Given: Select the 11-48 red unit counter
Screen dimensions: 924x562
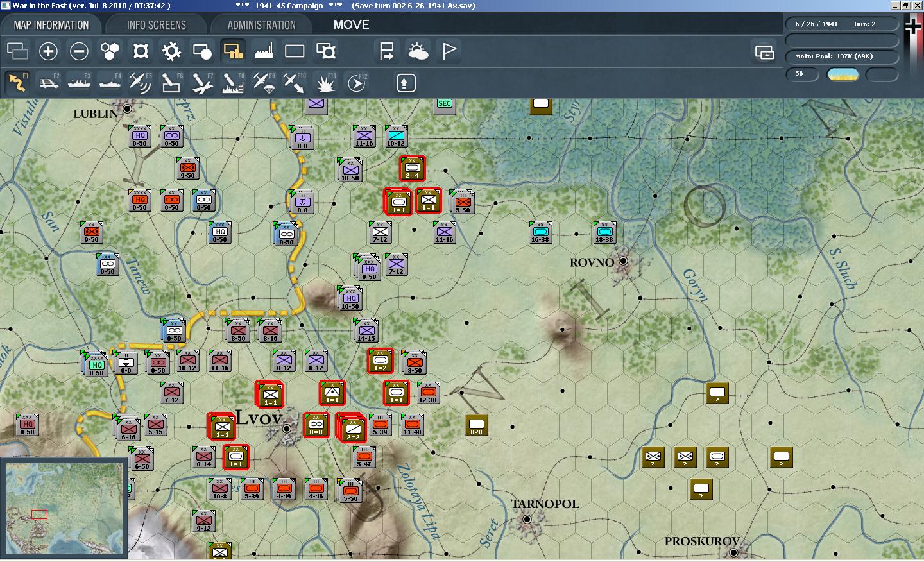Looking at the screenshot, I should (x=412, y=425).
